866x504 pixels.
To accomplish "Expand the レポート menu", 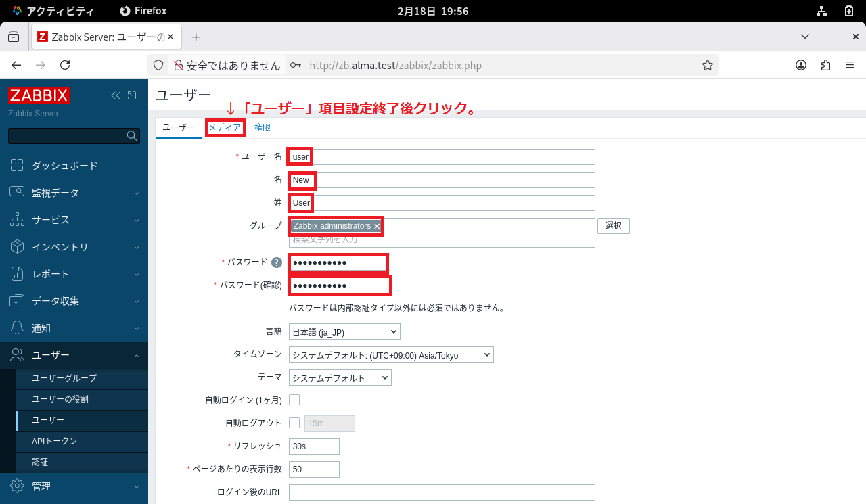I will point(137,274).
